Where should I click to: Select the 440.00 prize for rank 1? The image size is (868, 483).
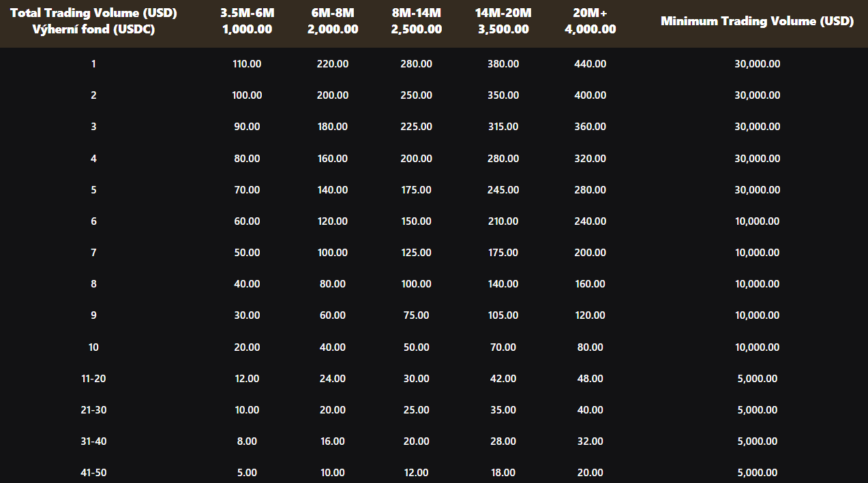click(590, 64)
